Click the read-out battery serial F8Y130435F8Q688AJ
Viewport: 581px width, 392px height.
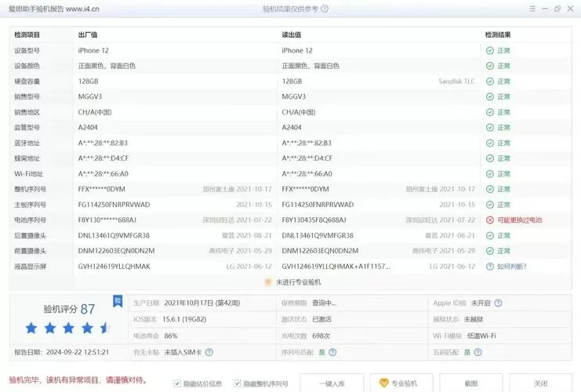click(x=314, y=220)
